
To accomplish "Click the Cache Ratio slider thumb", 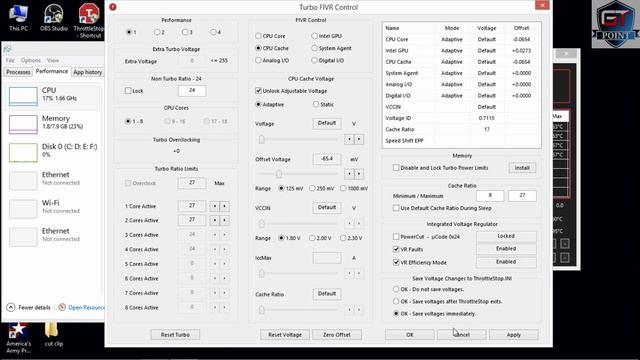I will (x=262, y=310).
